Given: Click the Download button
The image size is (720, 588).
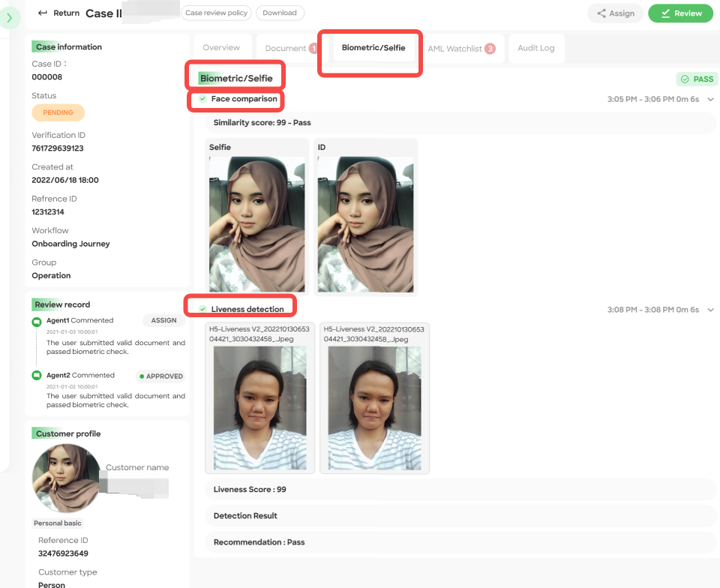Looking at the screenshot, I should [280, 13].
